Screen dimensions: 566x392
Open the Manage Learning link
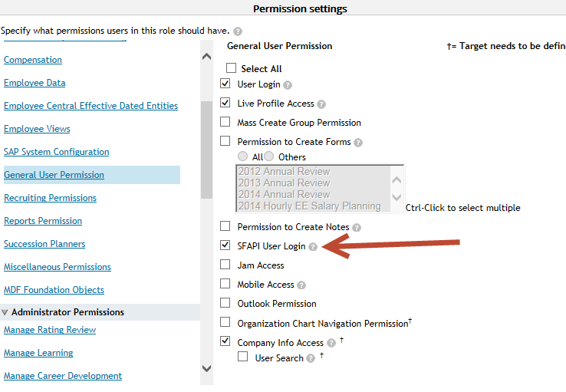pyautogui.click(x=38, y=353)
